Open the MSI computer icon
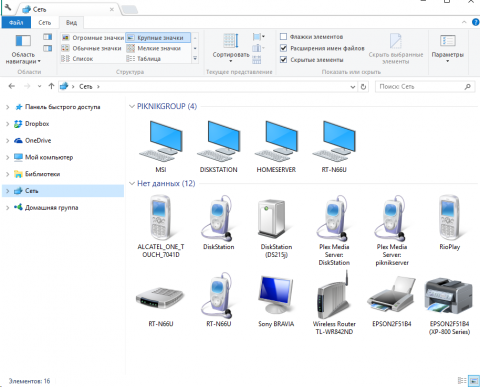 (161, 146)
